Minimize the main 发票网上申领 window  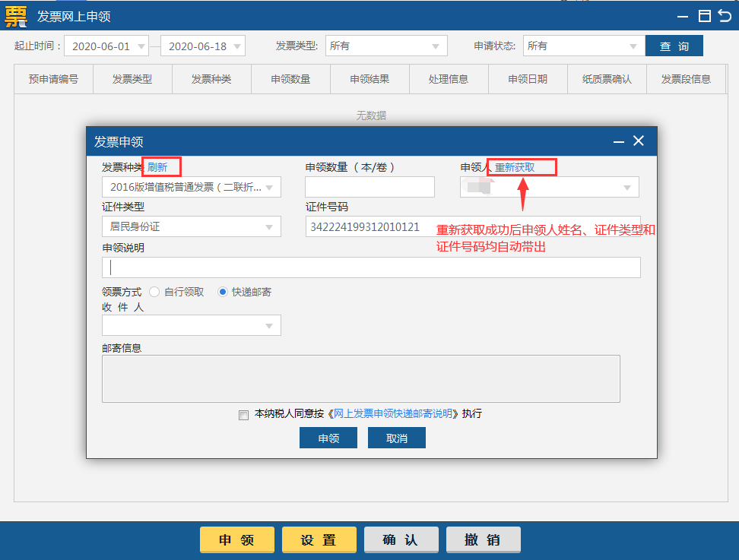[x=683, y=17]
